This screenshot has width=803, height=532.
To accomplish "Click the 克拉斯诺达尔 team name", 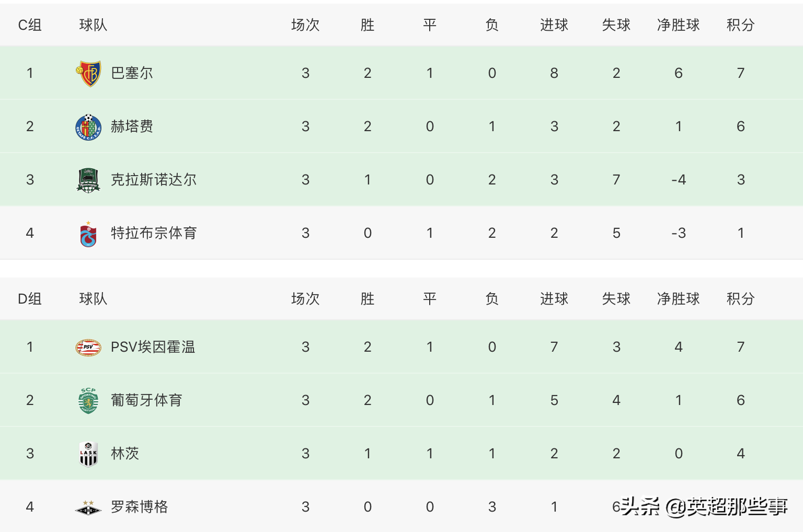I will coord(154,180).
